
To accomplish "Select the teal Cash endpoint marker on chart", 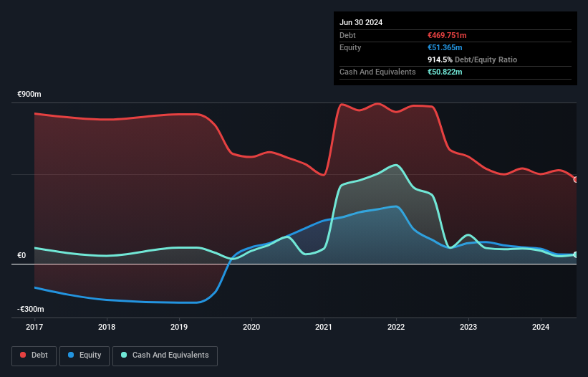I will (576, 254).
